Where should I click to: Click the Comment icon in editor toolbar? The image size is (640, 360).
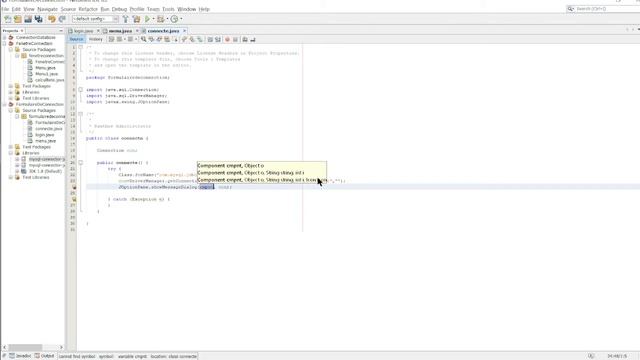pos(245,40)
